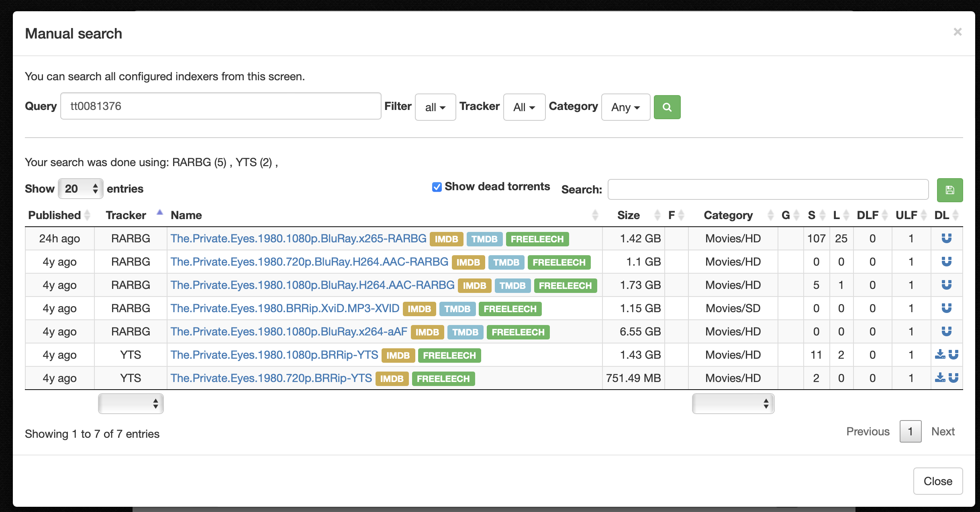Click inside the table Search field
This screenshot has height=512, width=980.
(767, 189)
